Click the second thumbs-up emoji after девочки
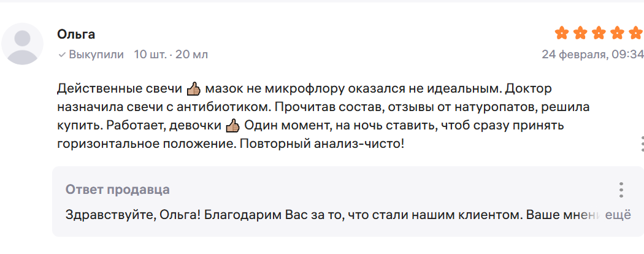 coord(232,126)
